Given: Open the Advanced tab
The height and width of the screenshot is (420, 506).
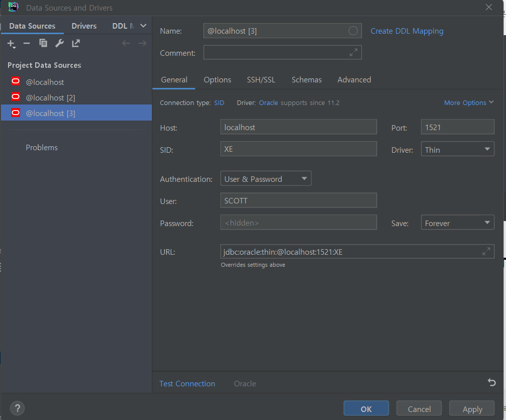Looking at the screenshot, I should point(354,79).
